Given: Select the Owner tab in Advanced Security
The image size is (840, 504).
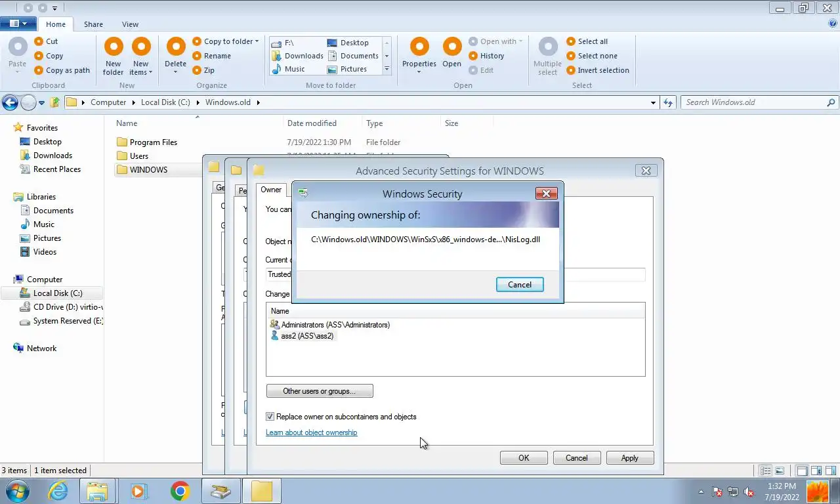Looking at the screenshot, I should click(271, 190).
